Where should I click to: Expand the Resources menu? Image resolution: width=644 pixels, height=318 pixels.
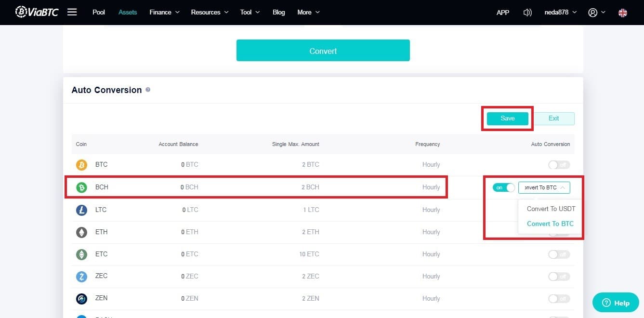210,12
